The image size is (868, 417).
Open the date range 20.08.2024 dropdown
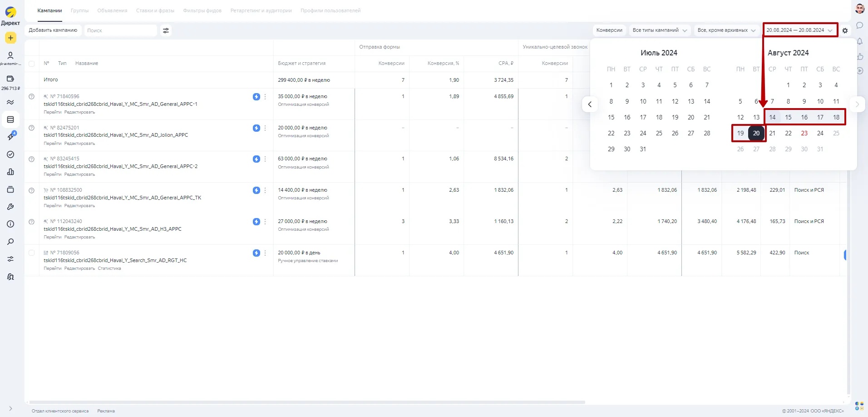(x=800, y=30)
